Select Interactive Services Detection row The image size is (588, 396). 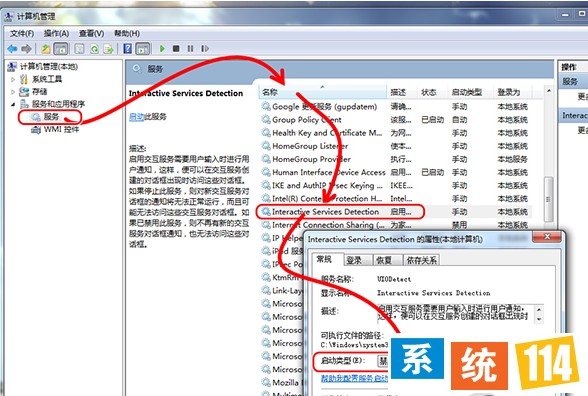396,212
